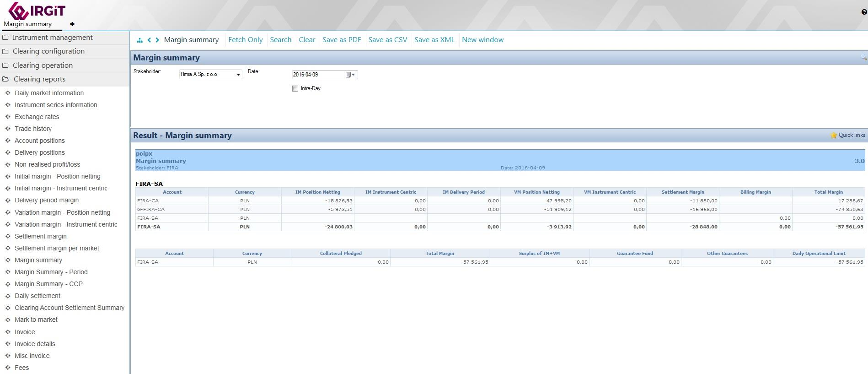The width and height of the screenshot is (868, 374).
Task: Click the sitemap home icon in breadcrumb
Action: click(139, 40)
